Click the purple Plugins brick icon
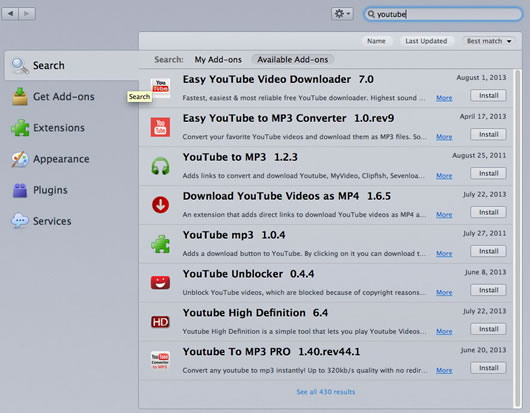This screenshot has width=530, height=413. (20, 190)
